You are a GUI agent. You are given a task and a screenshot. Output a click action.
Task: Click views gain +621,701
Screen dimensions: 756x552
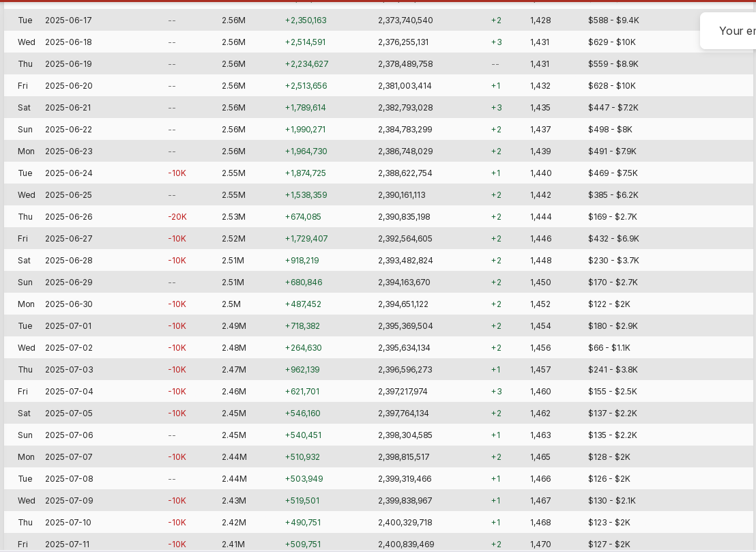(x=302, y=392)
